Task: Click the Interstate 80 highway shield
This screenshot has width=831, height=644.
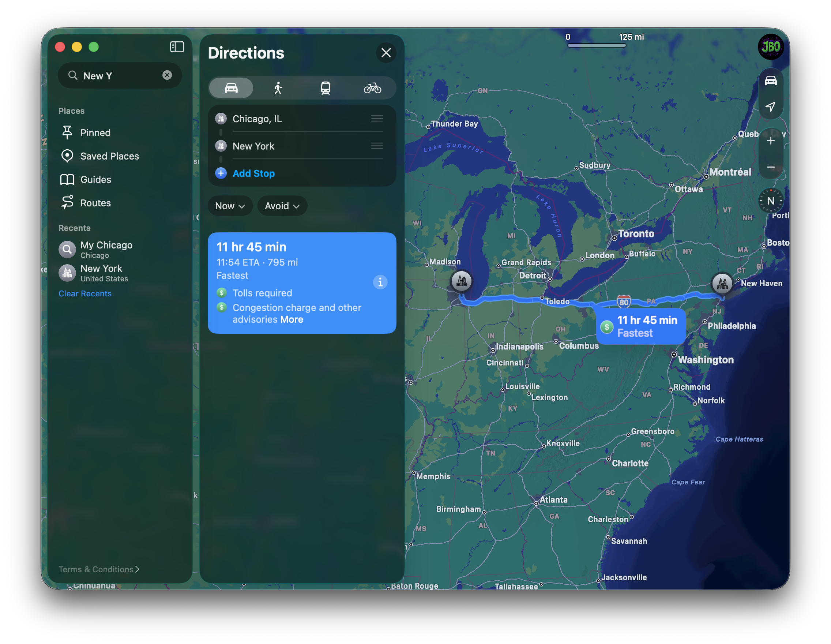Action: (x=624, y=302)
